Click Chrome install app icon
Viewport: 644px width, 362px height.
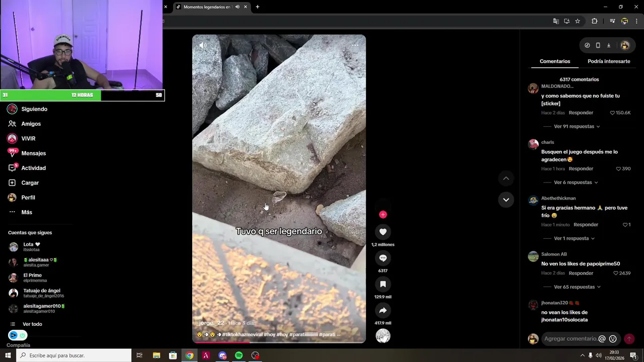567,21
